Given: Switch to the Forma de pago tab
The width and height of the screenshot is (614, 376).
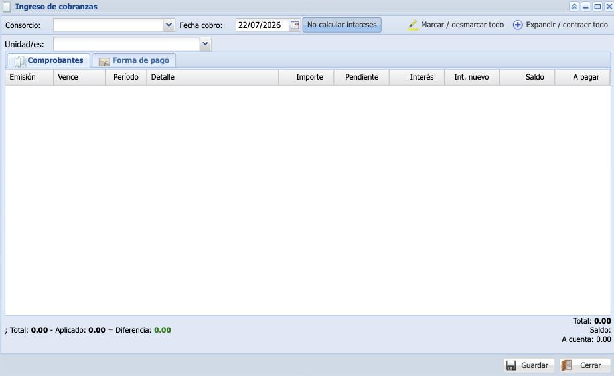Looking at the screenshot, I should tap(134, 61).
